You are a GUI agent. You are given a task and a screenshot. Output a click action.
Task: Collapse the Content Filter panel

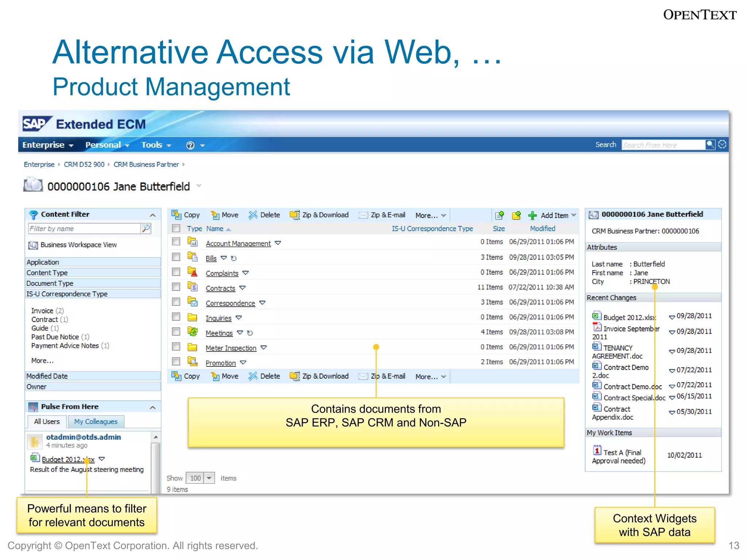153,215
